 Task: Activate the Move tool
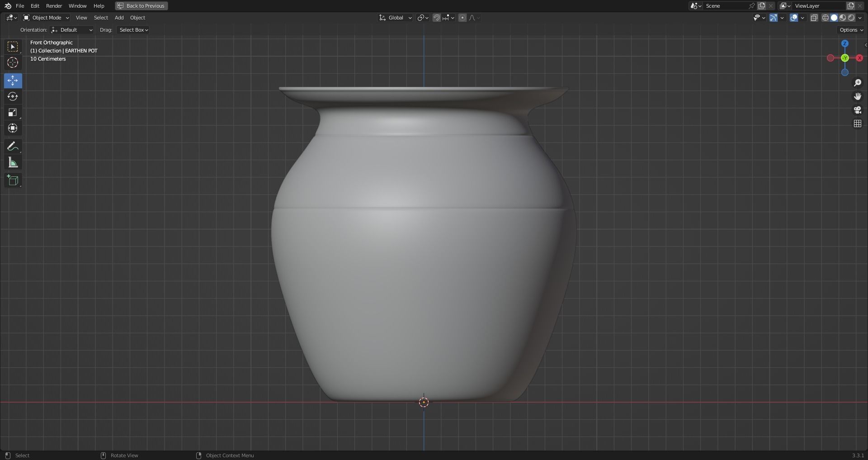tap(13, 81)
